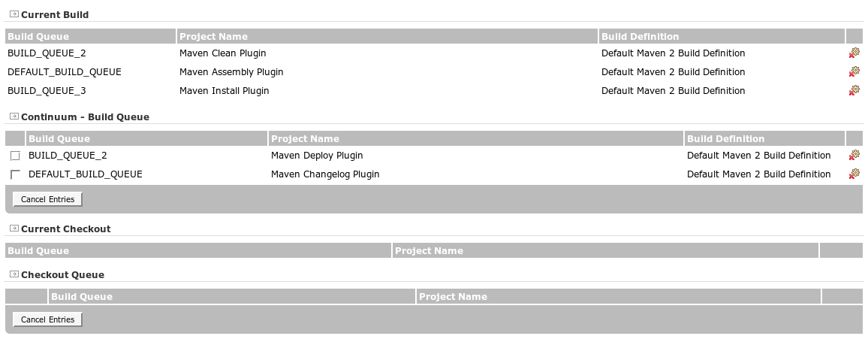Click the Current Build table's Project Name header
The image size is (868, 339).
pos(213,37)
